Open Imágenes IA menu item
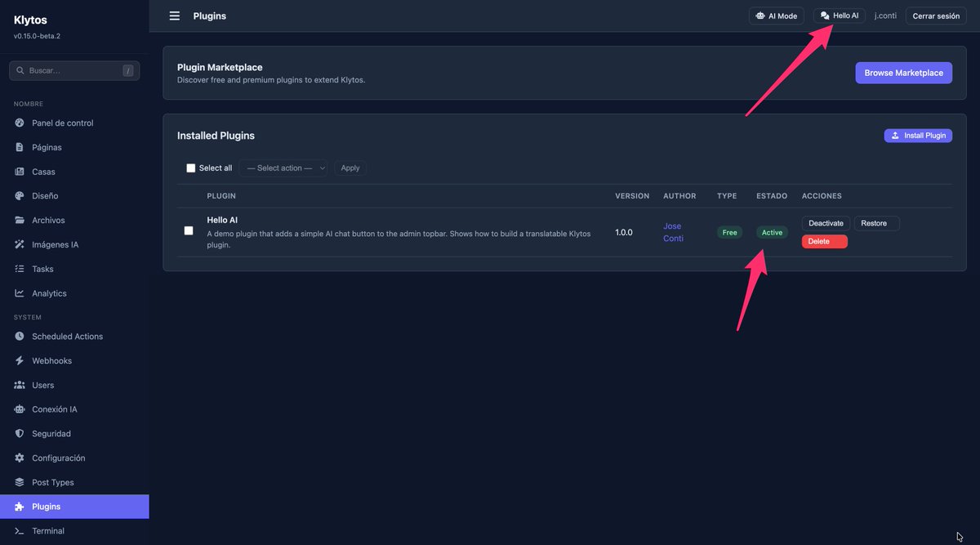 point(74,244)
